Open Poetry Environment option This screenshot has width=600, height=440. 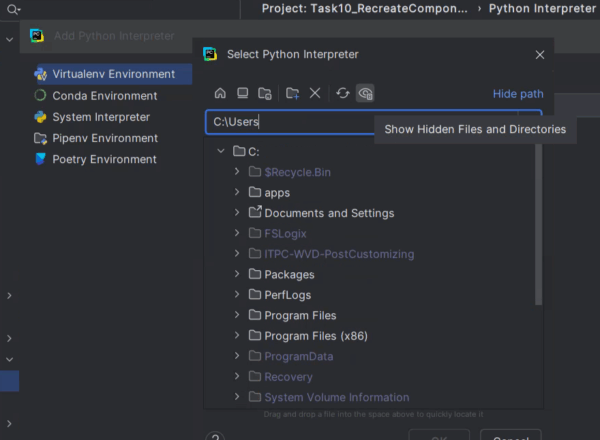104,159
